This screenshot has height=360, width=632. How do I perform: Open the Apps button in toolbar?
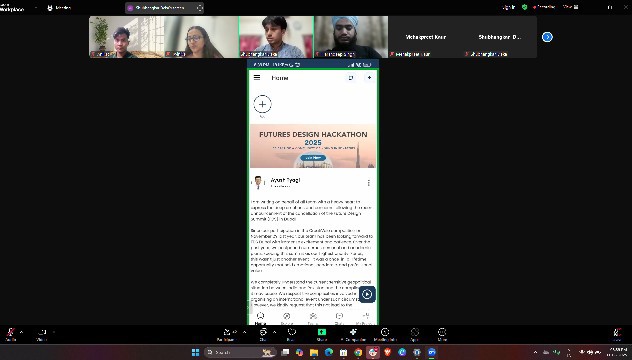coord(415,334)
